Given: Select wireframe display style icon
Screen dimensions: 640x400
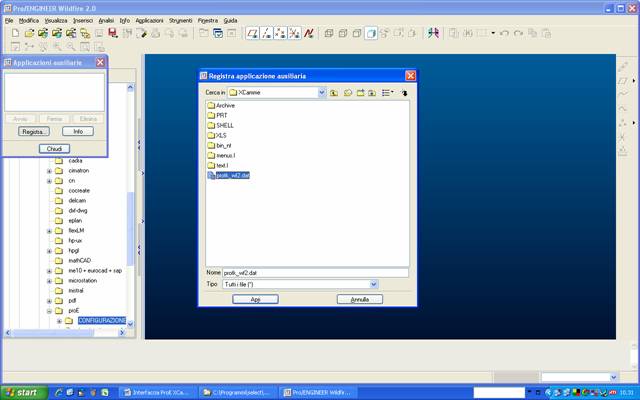Looking at the screenshot, I should pos(329,33).
